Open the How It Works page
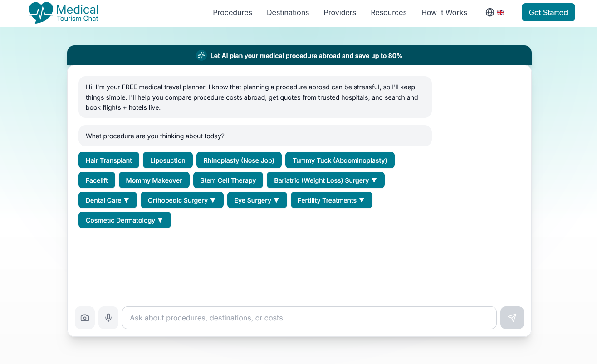 444,12
